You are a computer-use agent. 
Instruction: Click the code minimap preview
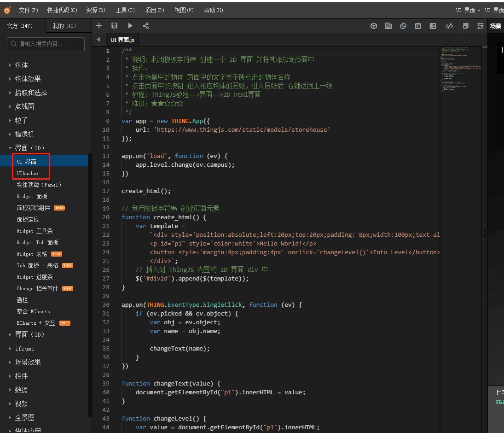pos(461,69)
